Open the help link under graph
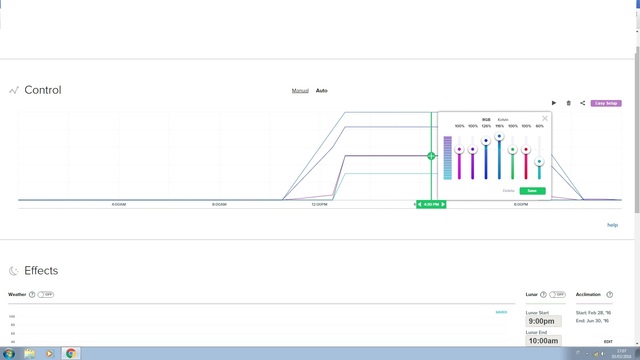640x360 pixels. point(612,225)
